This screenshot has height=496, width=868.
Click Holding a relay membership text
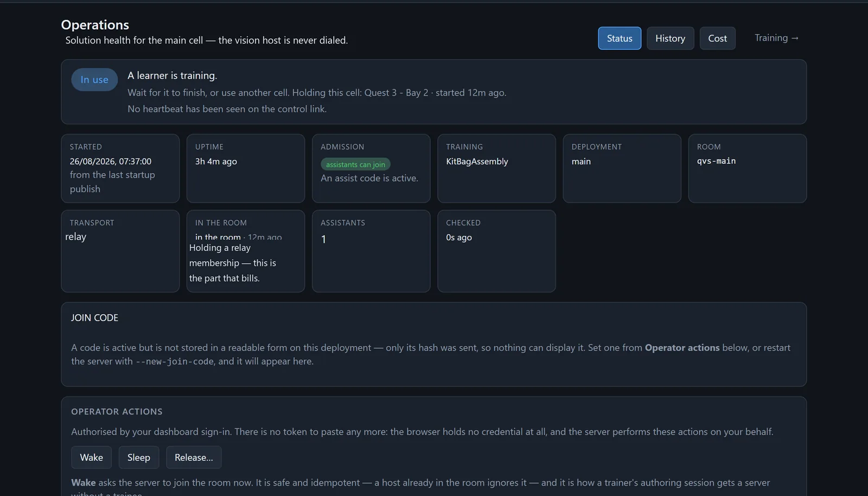233,263
